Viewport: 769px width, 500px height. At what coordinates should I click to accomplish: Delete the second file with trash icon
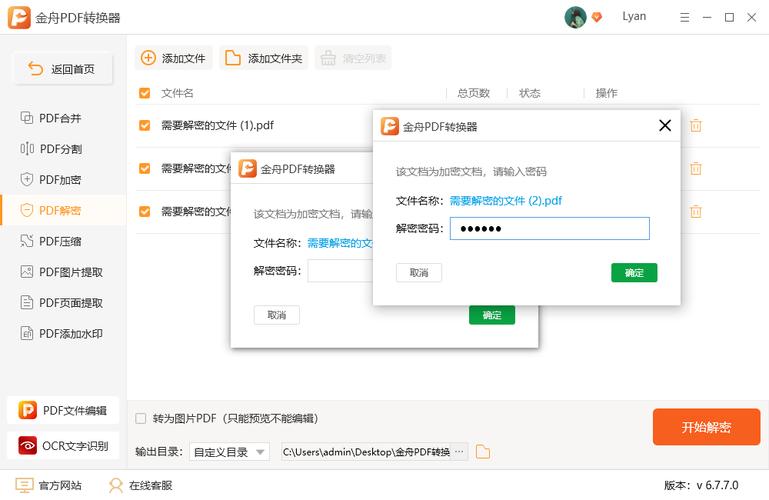695,169
